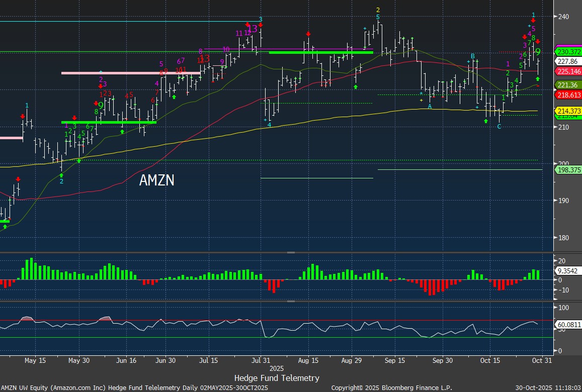
Task: Select the yellow 214.373 moving average tag
Action: click(x=568, y=111)
